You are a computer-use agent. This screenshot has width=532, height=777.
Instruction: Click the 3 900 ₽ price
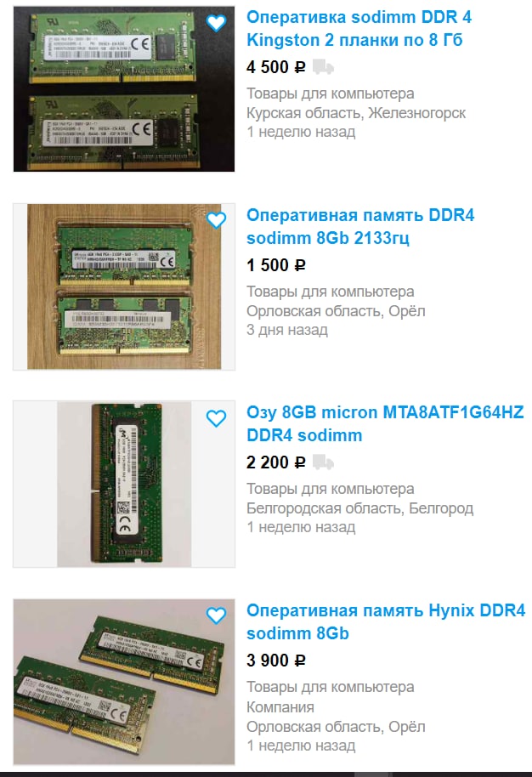[x=276, y=661]
